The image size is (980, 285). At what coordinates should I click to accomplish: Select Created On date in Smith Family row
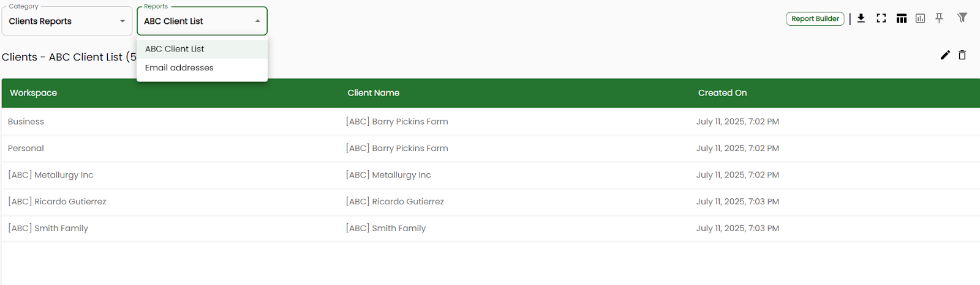(737, 229)
